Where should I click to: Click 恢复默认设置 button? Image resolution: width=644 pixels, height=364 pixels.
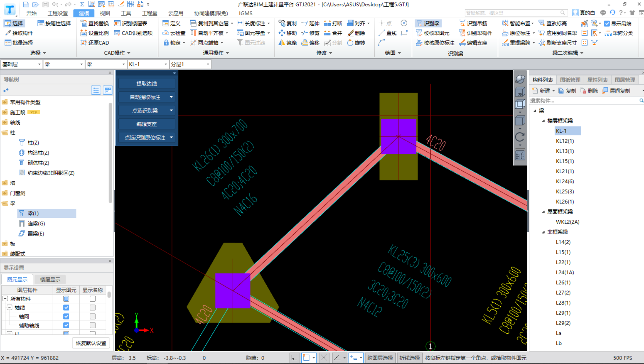tap(91, 343)
